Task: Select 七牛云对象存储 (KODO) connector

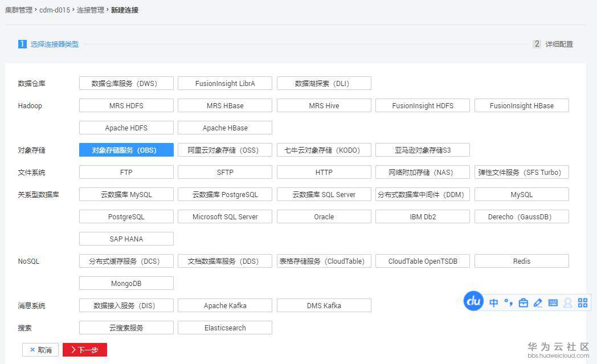Action: (x=324, y=150)
